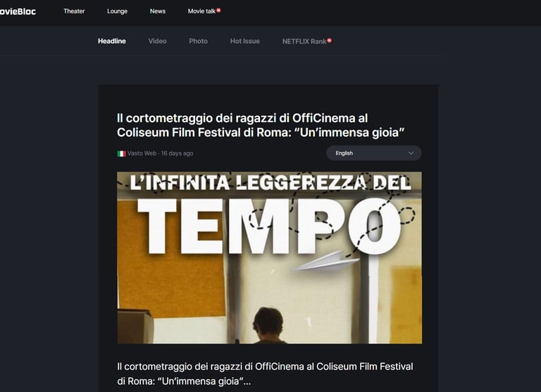
Task: Click the MovieBloc logo
Action: point(18,11)
